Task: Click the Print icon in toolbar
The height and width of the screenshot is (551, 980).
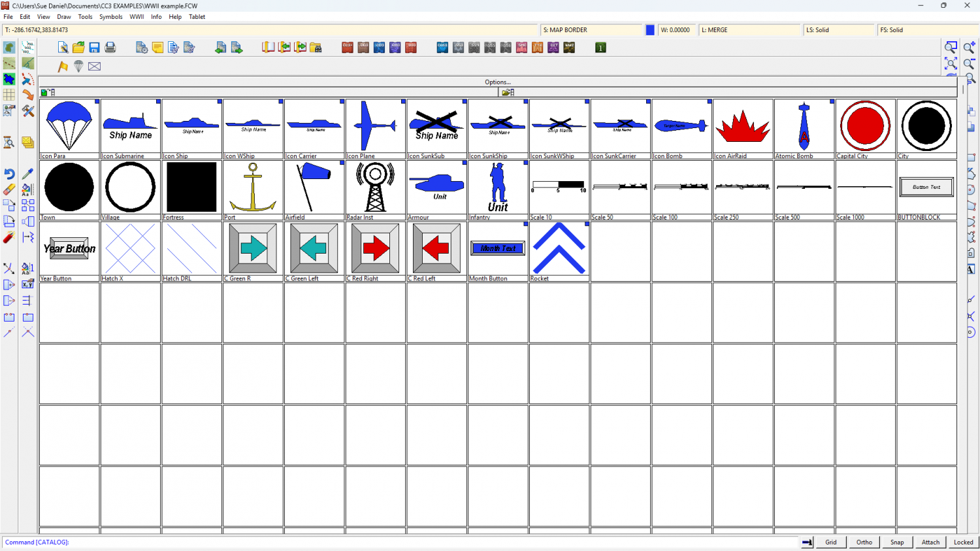Action: [110, 48]
